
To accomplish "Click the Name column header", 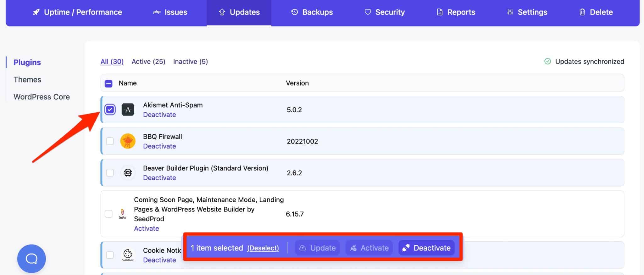I will 128,83.
